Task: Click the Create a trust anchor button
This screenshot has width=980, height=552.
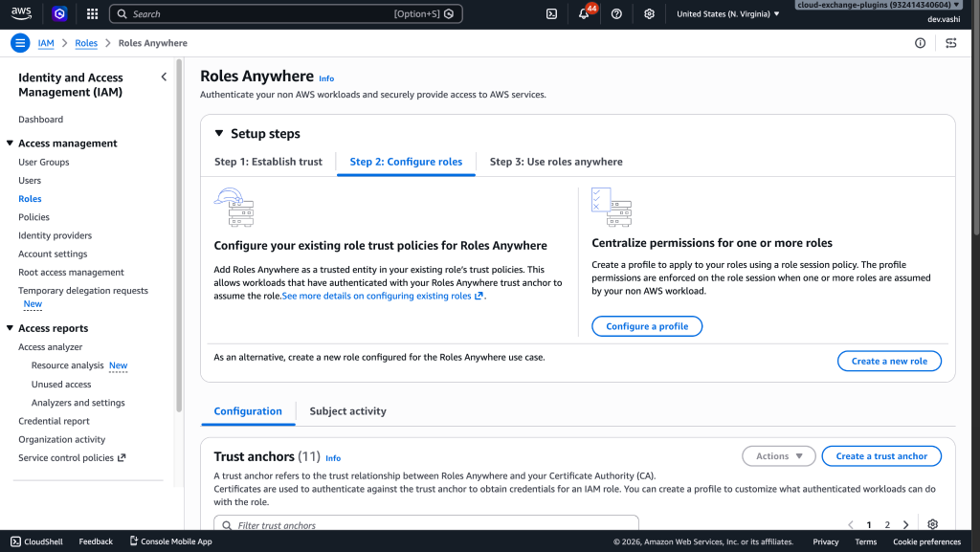Action: coord(881,455)
